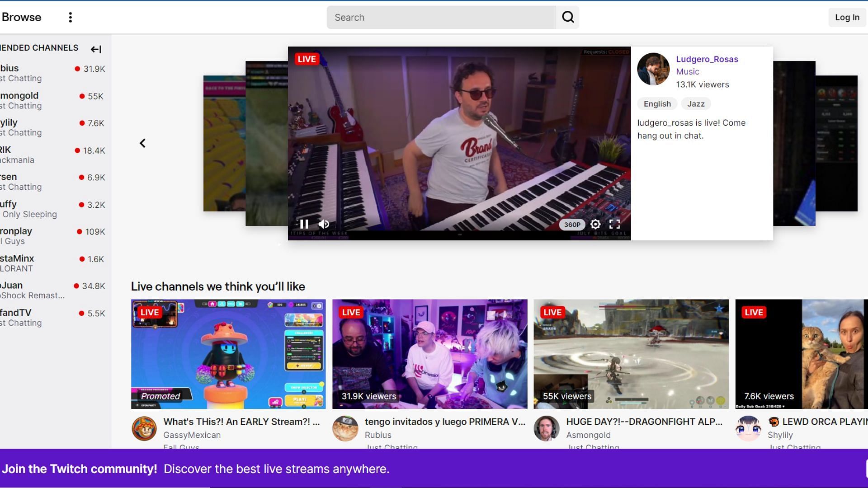The width and height of the screenshot is (868, 488).
Task: Click the English language tag on stream
Action: click(657, 103)
